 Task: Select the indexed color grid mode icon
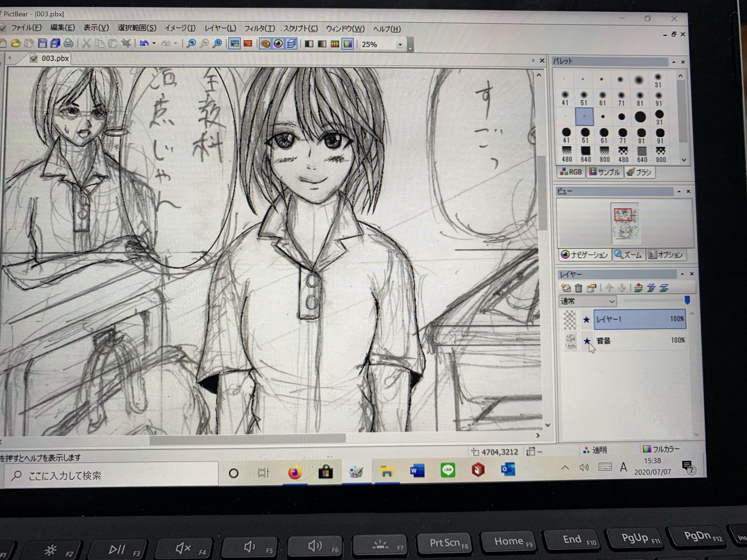[x=335, y=44]
